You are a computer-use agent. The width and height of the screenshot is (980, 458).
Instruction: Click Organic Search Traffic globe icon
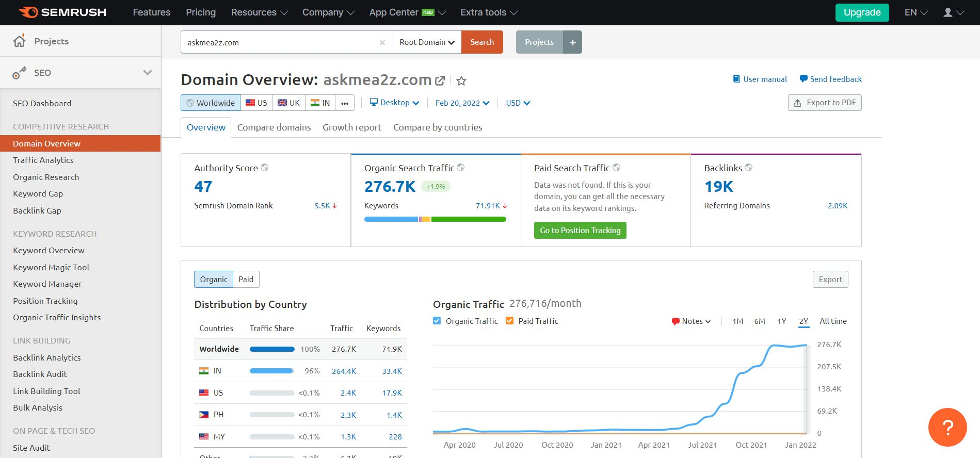point(461,168)
